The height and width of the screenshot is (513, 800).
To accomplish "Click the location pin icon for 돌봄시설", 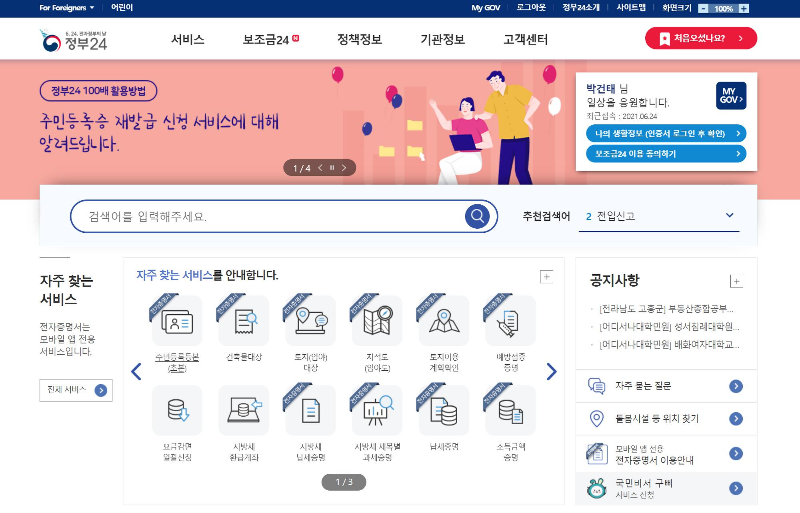I will (596, 419).
